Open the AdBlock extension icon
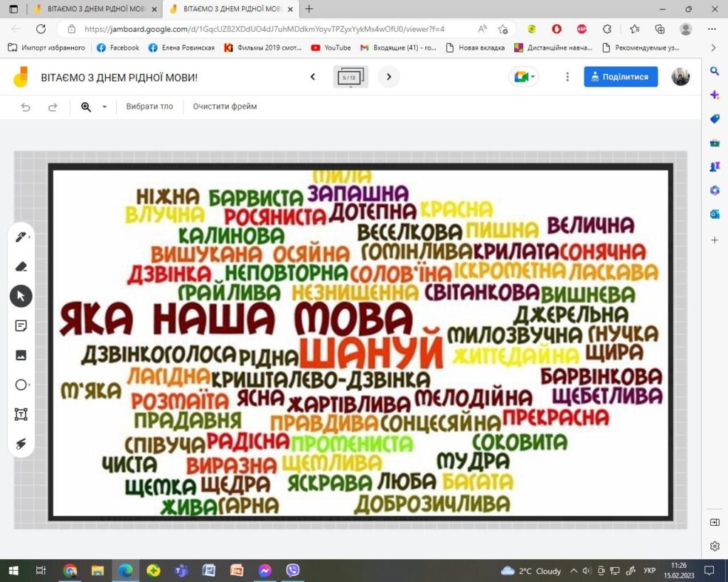The width and height of the screenshot is (728, 582). click(582, 28)
